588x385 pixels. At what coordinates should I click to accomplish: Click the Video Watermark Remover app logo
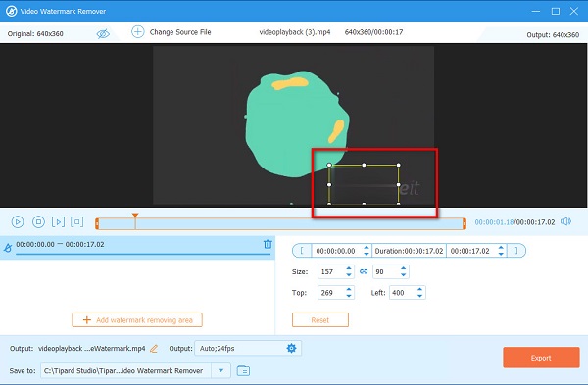point(11,11)
